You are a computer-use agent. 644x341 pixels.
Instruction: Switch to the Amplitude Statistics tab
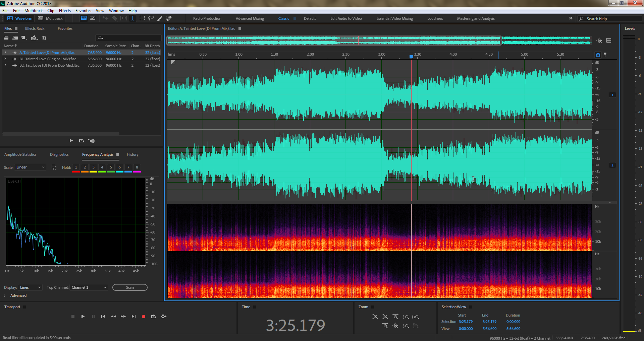tap(20, 154)
